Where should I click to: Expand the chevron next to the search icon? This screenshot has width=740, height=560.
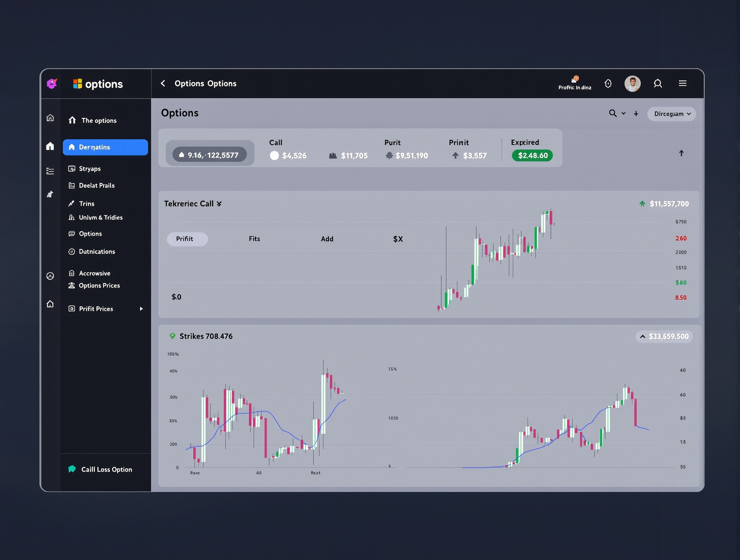click(623, 114)
